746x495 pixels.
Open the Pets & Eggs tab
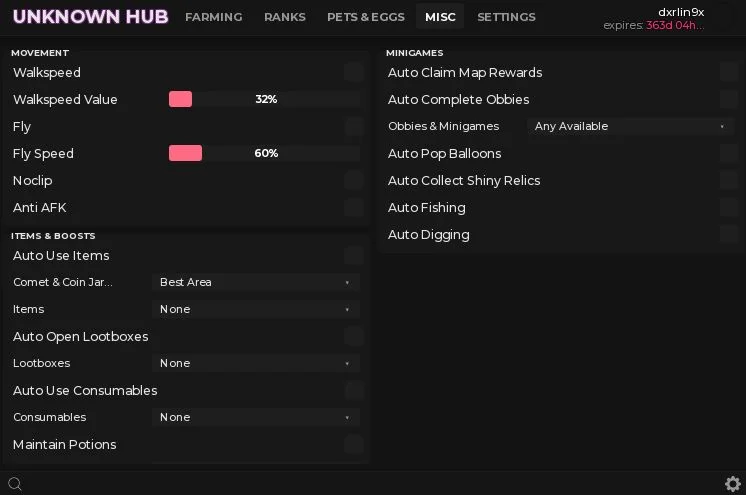[x=366, y=17]
